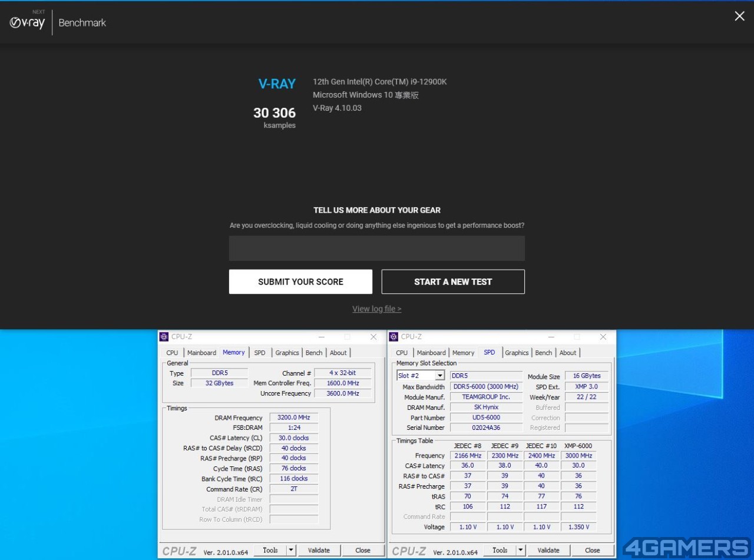The width and height of the screenshot is (754, 560).
Task: Click Bank Cycle Time value 116 clocks
Action: [294, 479]
